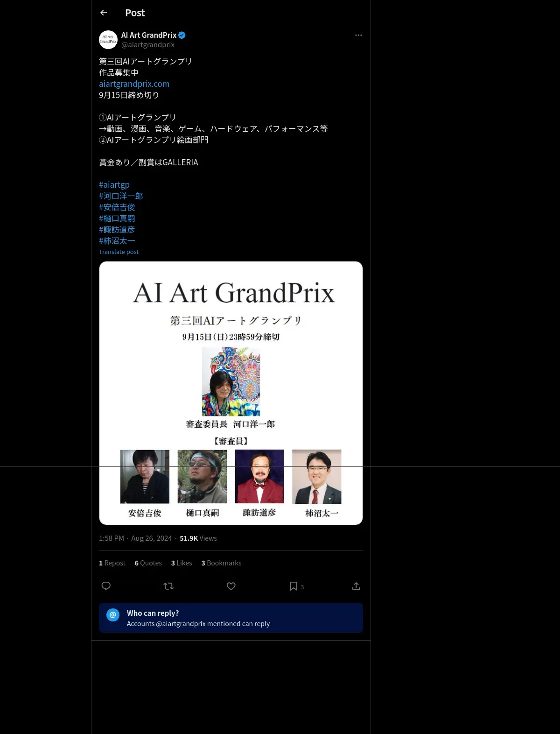This screenshot has height=734, width=560.
Task: Click the Who can reply? notice
Action: point(231,618)
